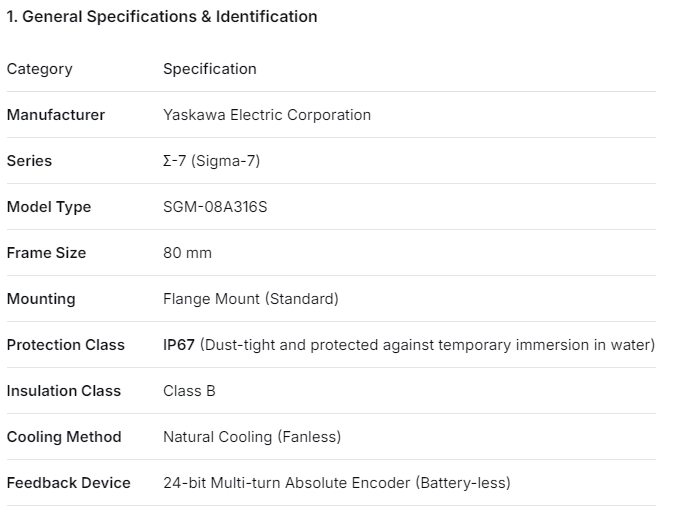688x519 pixels.
Task: Click the "Flange Mount (Standard)" value
Action: 251,299
